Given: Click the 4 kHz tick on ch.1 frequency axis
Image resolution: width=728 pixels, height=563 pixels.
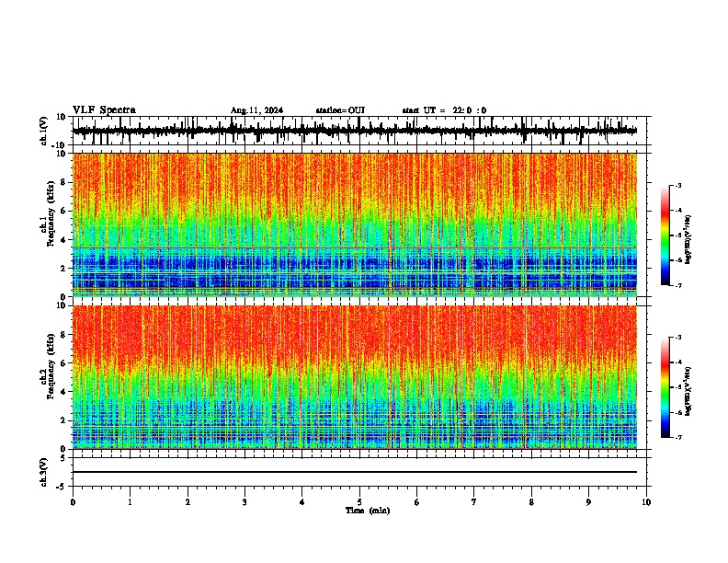Looking at the screenshot, I should 64,240.
